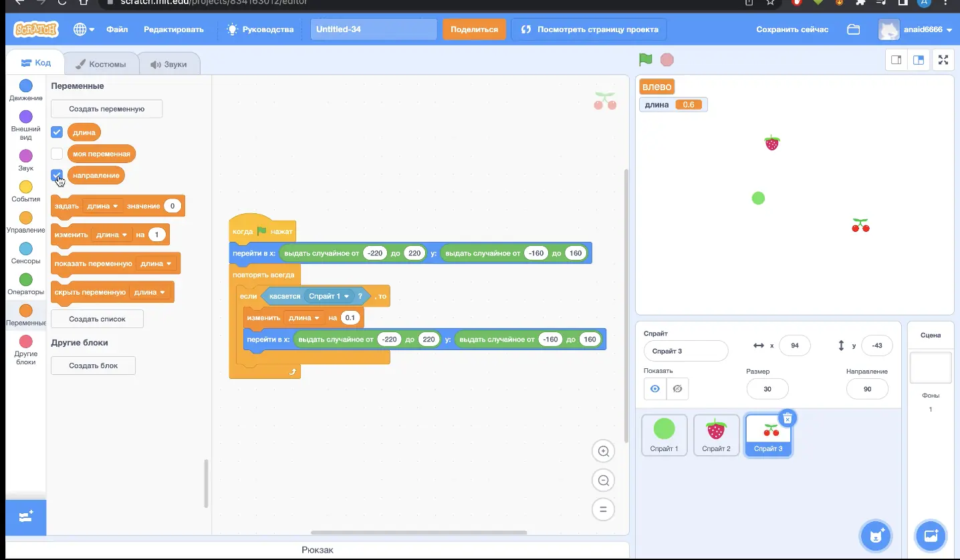Open variable dropdown in показать переменную block
Screen dimensions: 960x560
pos(156,264)
